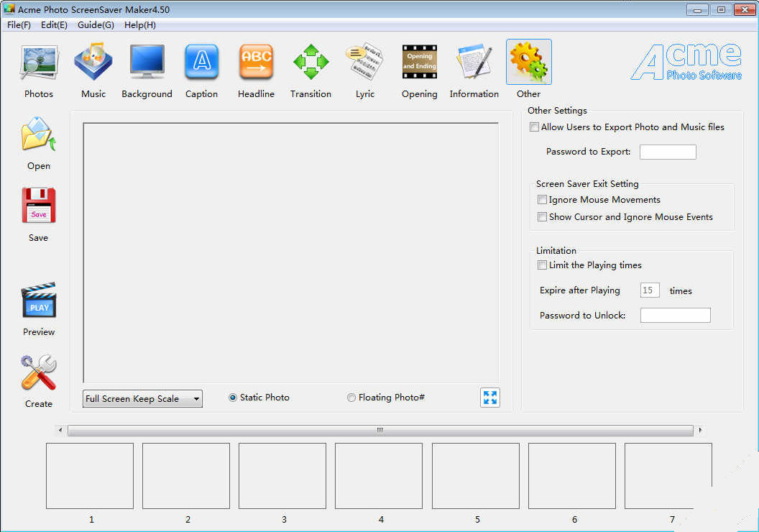Click the Open folder icon
Viewport: 759px width, 532px height.
[x=39, y=134]
